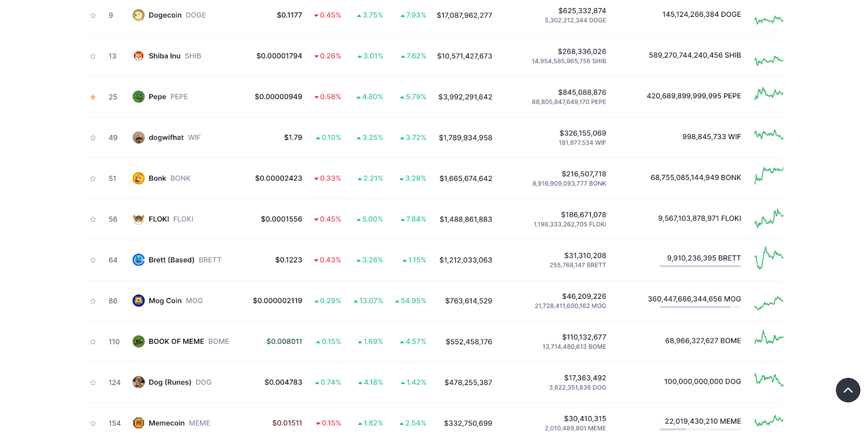Click the Pepe frog logo
Screen dimensions: 868x441
click(x=138, y=97)
